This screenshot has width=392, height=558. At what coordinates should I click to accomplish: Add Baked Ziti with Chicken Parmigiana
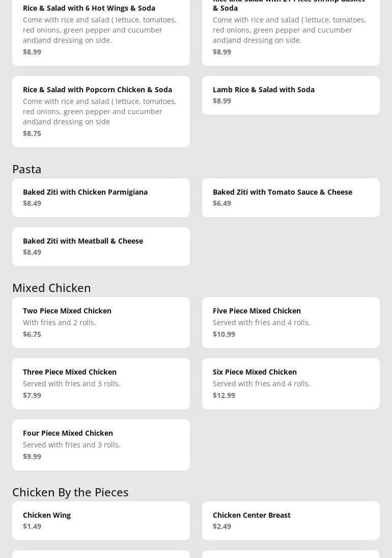tap(101, 197)
